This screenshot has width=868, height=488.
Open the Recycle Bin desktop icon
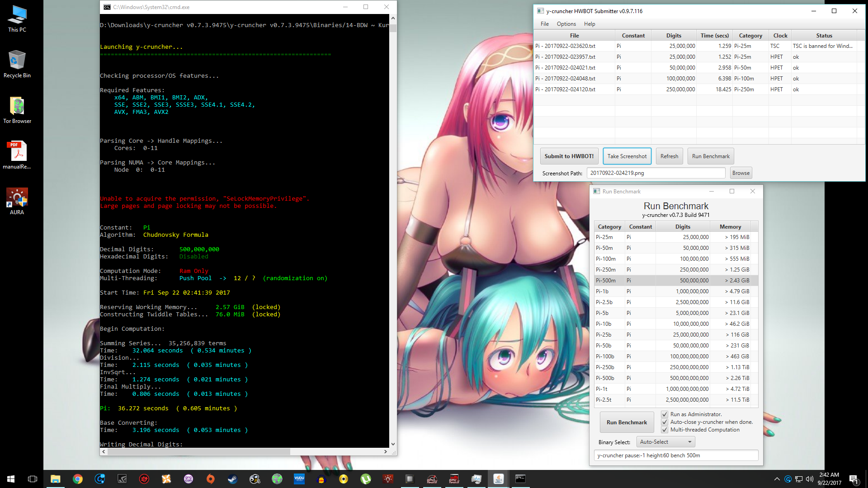(x=17, y=64)
